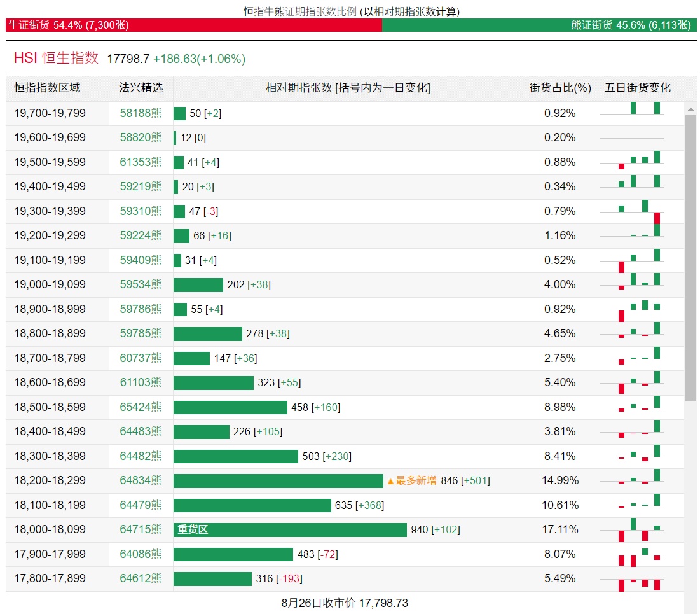The width and height of the screenshot is (700, 614).
Task: Open the 64612熊 link for 17,800-17,899
Action: (x=141, y=578)
